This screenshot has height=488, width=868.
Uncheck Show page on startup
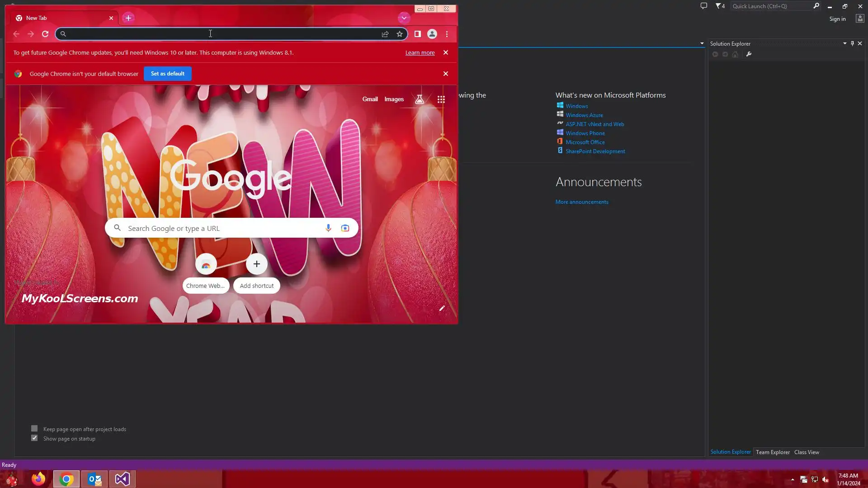(x=34, y=438)
